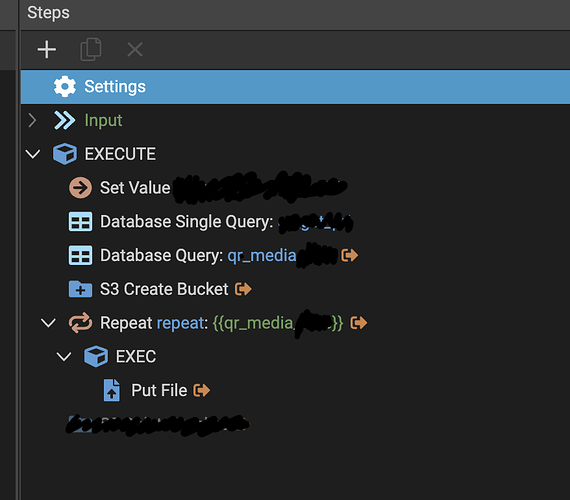570x500 pixels.
Task: Click the Database Single Query table icon
Action: coord(80,221)
